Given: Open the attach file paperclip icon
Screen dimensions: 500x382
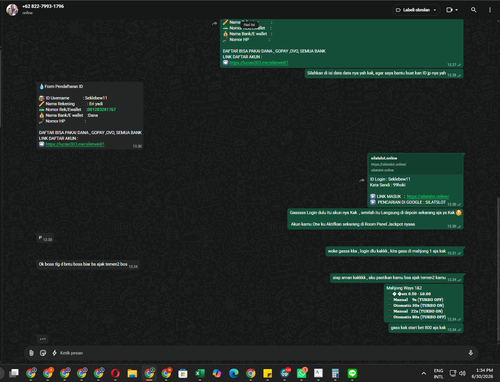Looking at the screenshot, I should pyautogui.click(x=31, y=353).
